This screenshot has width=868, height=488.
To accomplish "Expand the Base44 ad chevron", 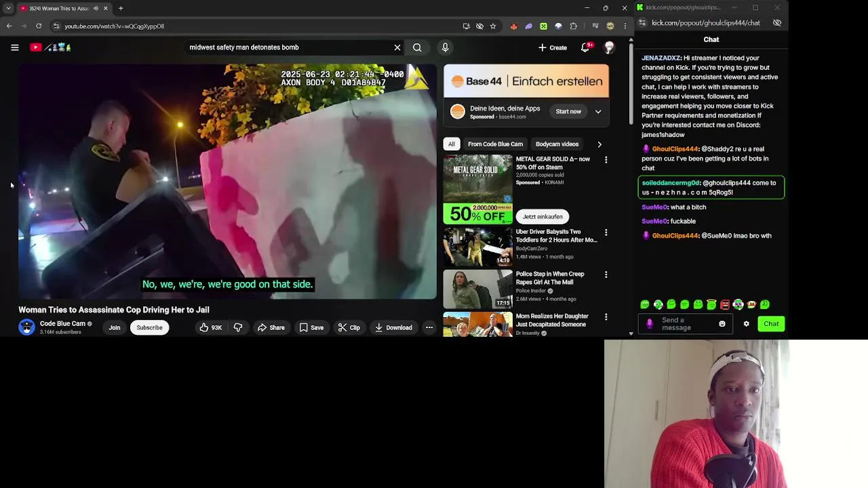I will [598, 111].
